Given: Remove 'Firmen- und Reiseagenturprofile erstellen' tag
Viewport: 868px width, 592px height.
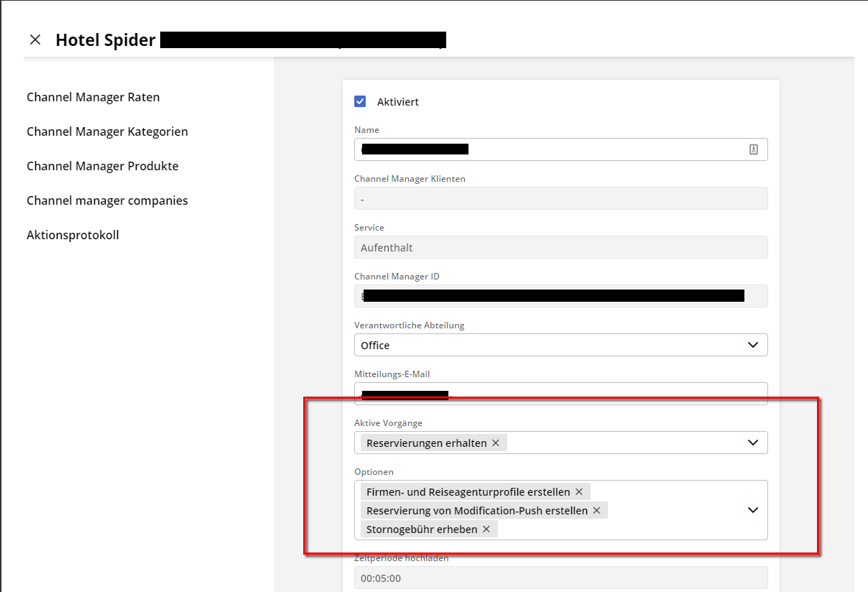Looking at the screenshot, I should point(579,492).
